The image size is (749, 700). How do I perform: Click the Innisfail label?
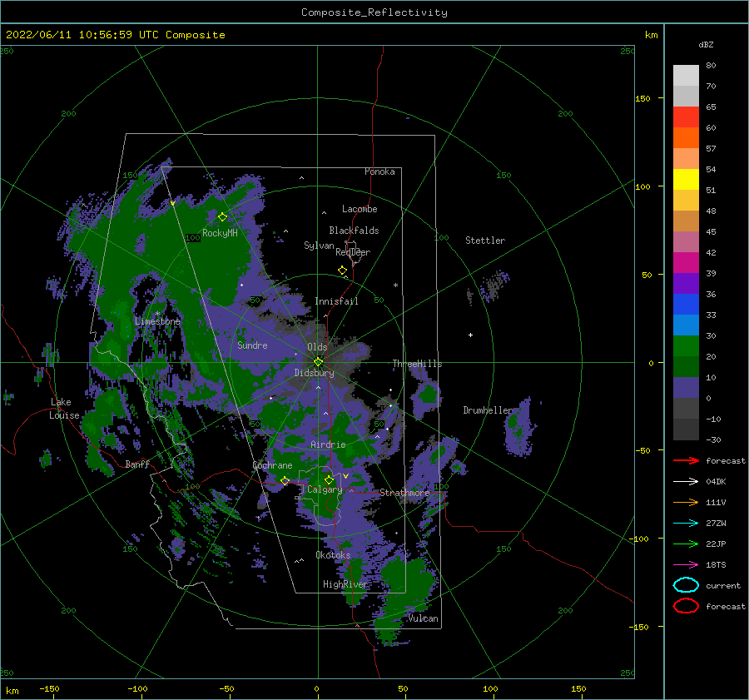tap(336, 301)
